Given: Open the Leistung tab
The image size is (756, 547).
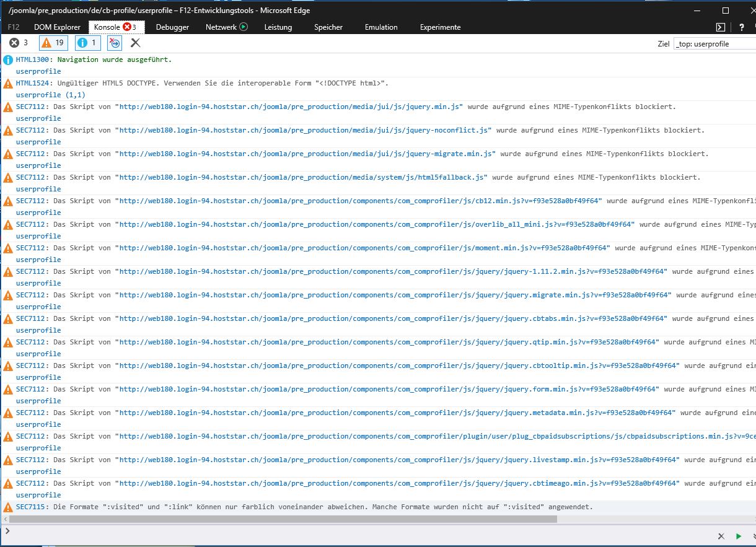Looking at the screenshot, I should [278, 27].
